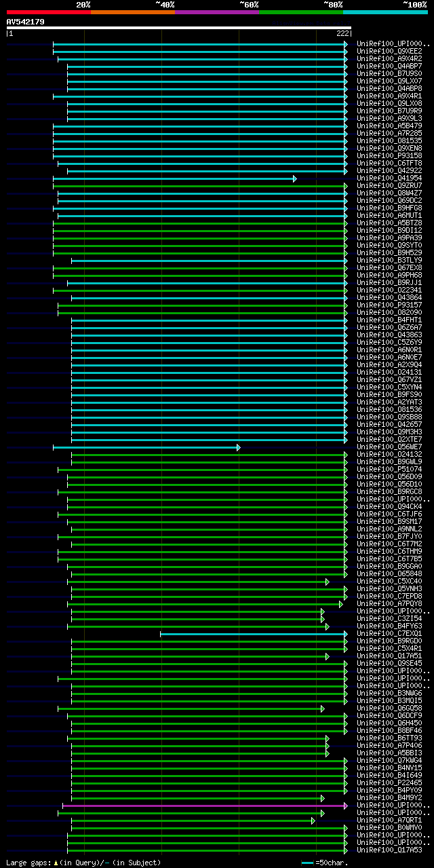Pick the UniRef100_Q41954 hit name
The width and height of the screenshot is (434, 868).
(x=389, y=178)
